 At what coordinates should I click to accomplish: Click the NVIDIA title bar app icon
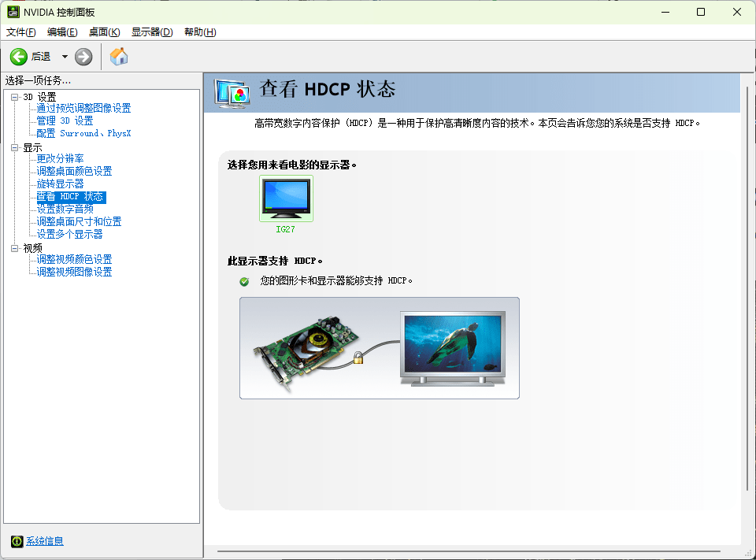pos(13,12)
